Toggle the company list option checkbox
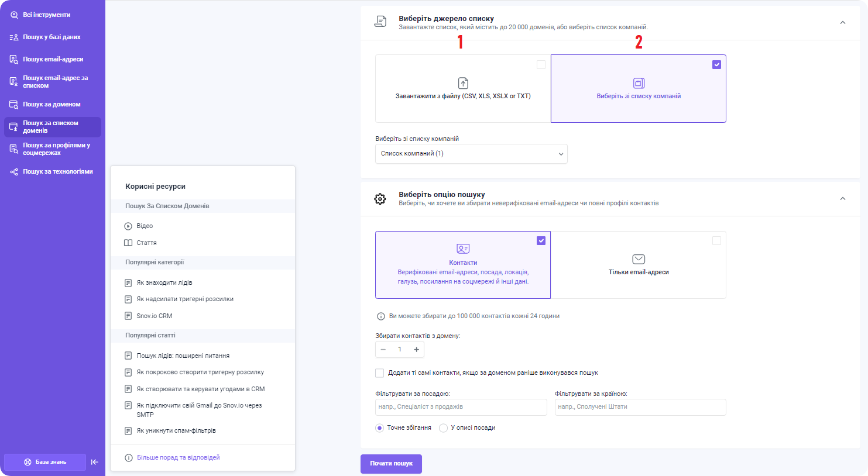The image size is (868, 476). coord(716,64)
